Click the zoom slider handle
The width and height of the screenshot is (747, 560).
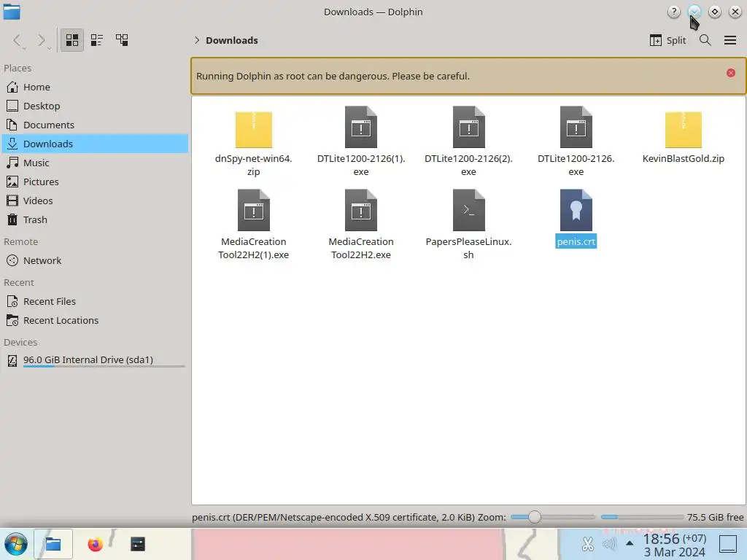[x=535, y=517]
